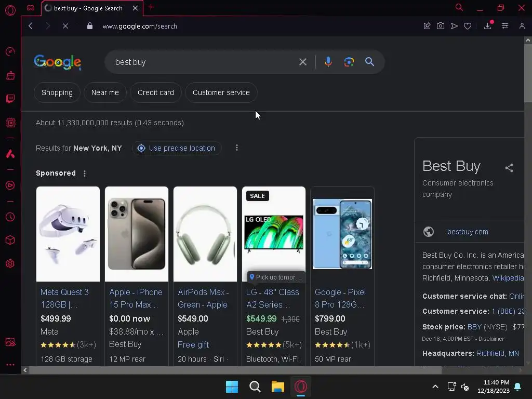This screenshot has height=399, width=532.
Task: Open Richfield, MN headquarters link
Action: [x=497, y=353]
